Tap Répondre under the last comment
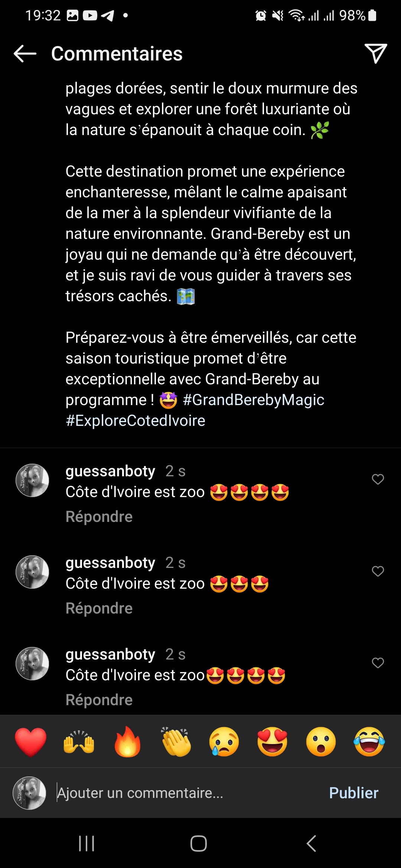The image size is (401, 868). tap(99, 700)
